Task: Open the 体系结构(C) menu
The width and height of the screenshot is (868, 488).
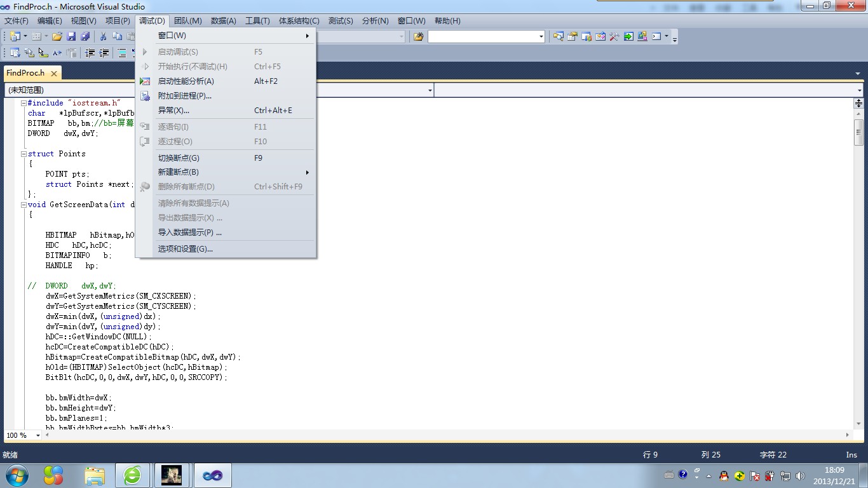Action: click(x=299, y=21)
